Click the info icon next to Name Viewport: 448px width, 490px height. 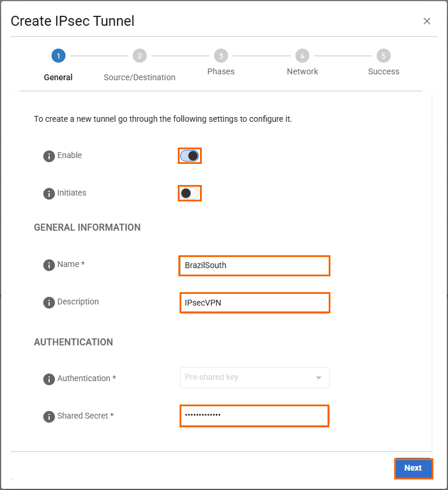tap(49, 265)
